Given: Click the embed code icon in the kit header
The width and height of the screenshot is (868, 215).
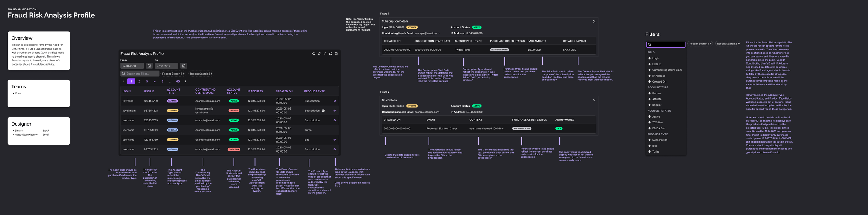Looking at the screenshot, I should tap(325, 54).
